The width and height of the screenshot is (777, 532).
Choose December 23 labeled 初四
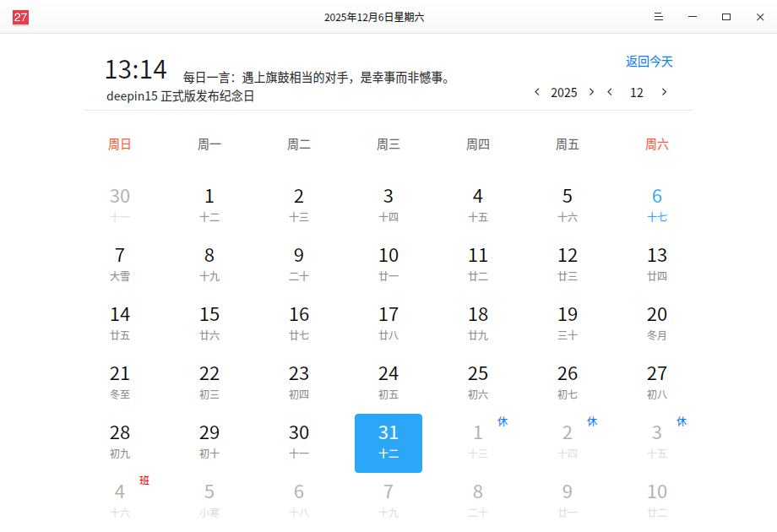click(x=299, y=383)
